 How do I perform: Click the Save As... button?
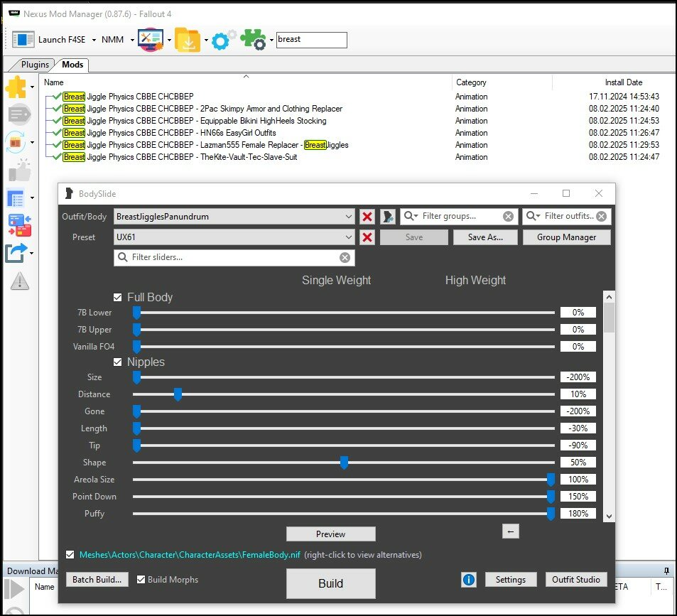point(485,237)
